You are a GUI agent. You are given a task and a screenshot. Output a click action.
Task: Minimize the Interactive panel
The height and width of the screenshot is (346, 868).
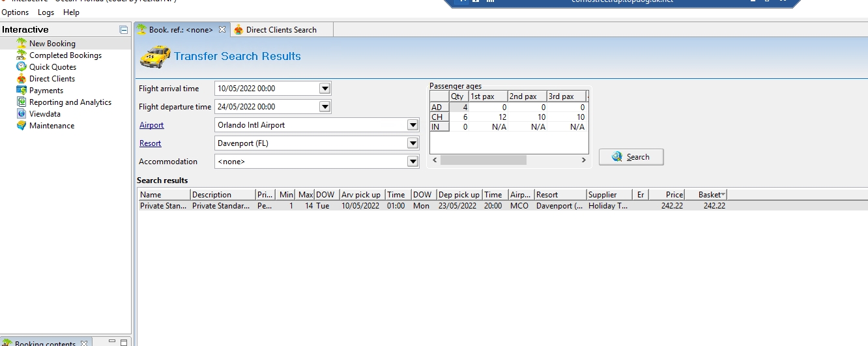[124, 30]
